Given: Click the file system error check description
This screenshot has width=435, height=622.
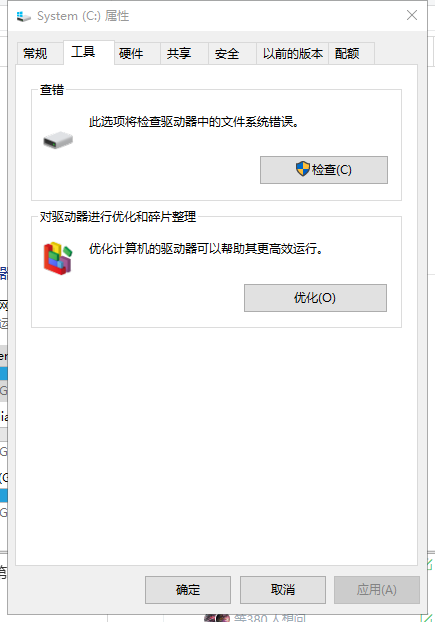Looking at the screenshot, I should click(194, 122).
